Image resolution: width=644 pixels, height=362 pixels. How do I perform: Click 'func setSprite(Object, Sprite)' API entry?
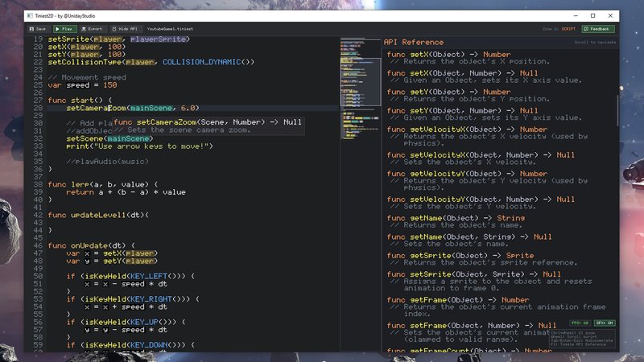473,274
